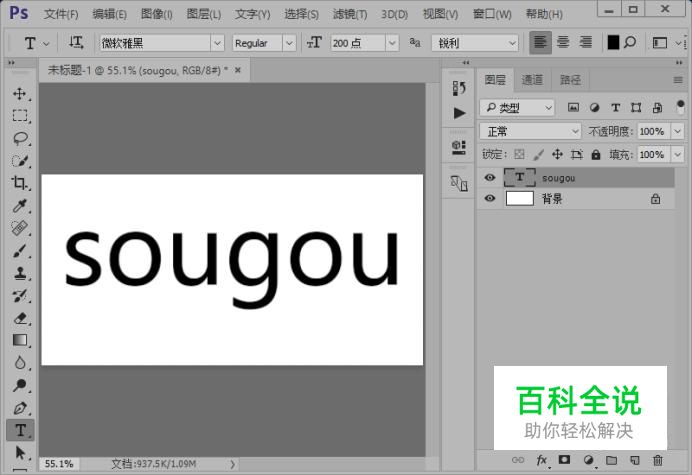
Task: Click the black text color swatch
Action: (x=613, y=42)
